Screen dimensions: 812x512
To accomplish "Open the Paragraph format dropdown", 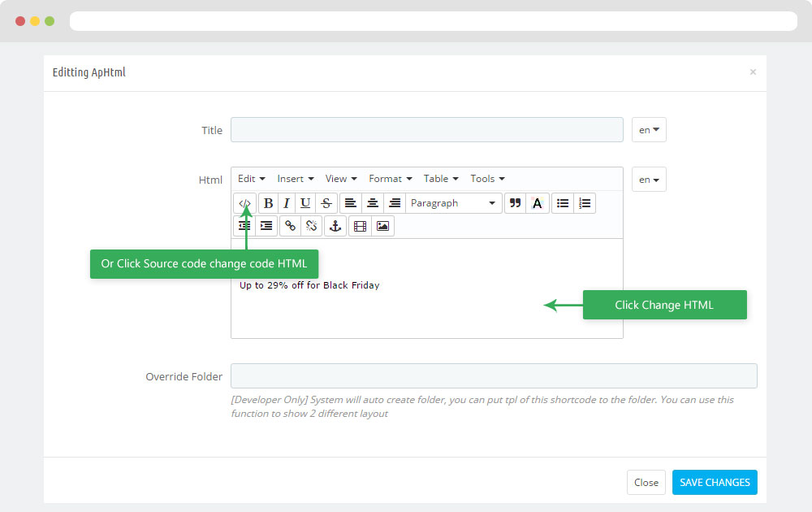I will click(x=453, y=203).
